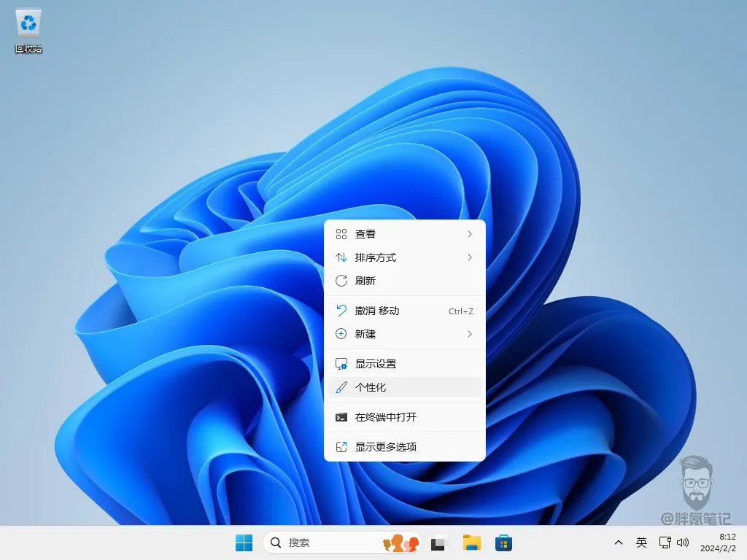Open the network status tray icon
Screen dimensions: 747x560
click(665, 542)
